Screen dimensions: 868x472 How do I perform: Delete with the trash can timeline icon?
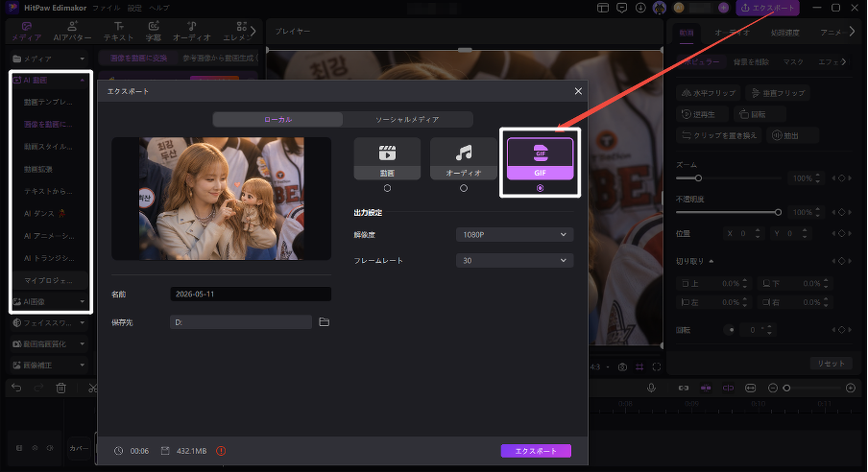pyautogui.click(x=60, y=388)
